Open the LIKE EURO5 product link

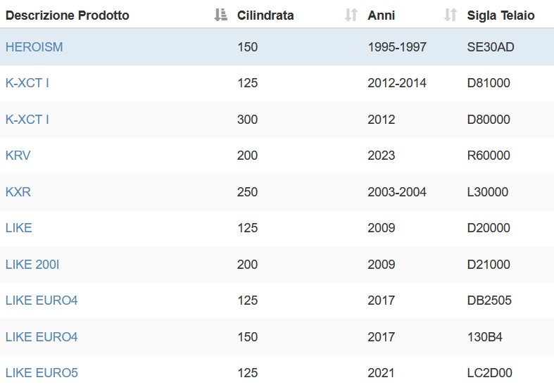(42, 373)
